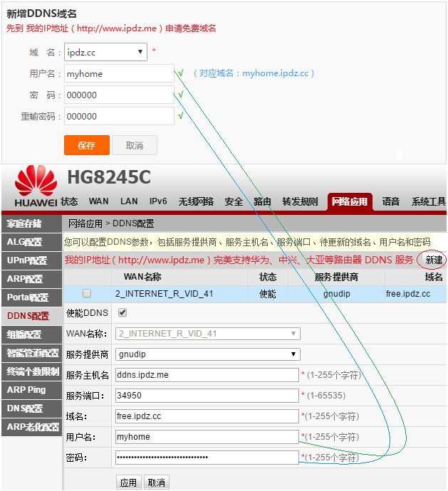Open the 状态 tab
This screenshot has width=448, height=491.
(69, 201)
